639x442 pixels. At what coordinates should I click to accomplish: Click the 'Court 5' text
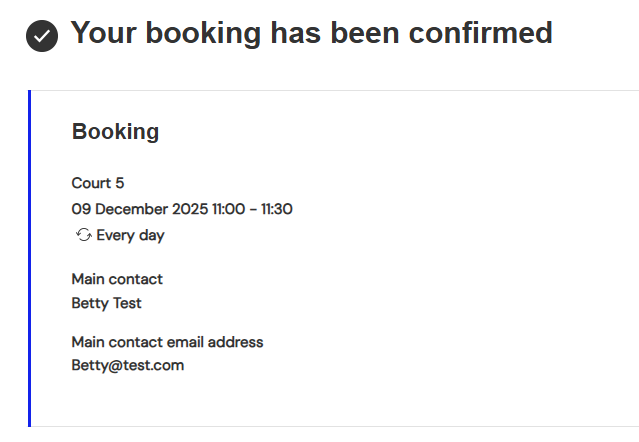98,183
